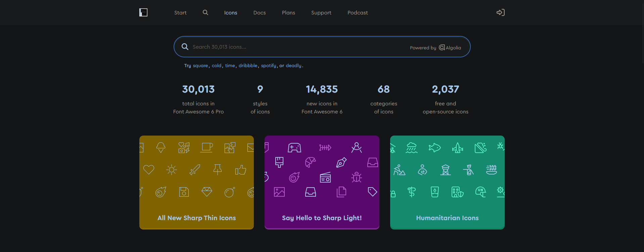644x252 pixels.
Task: Open search via navbar magnifier icon
Action: 205,12
